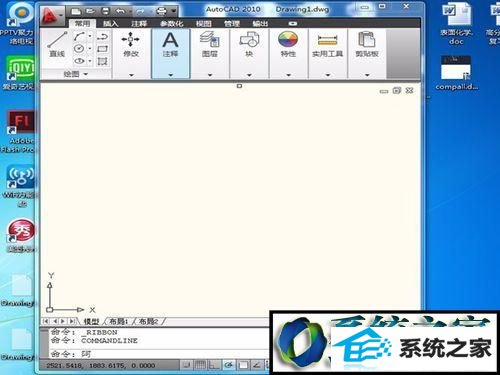Jump to first layout tab arrow

[46, 321]
